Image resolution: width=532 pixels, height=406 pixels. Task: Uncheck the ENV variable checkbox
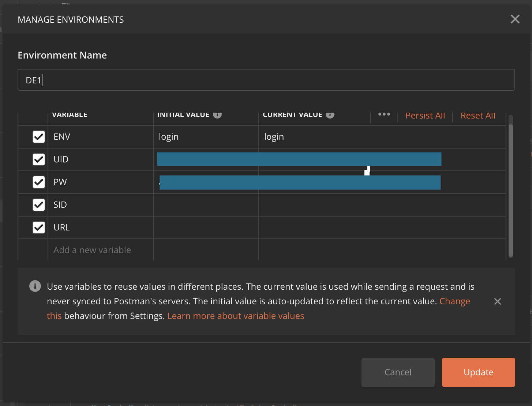39,137
